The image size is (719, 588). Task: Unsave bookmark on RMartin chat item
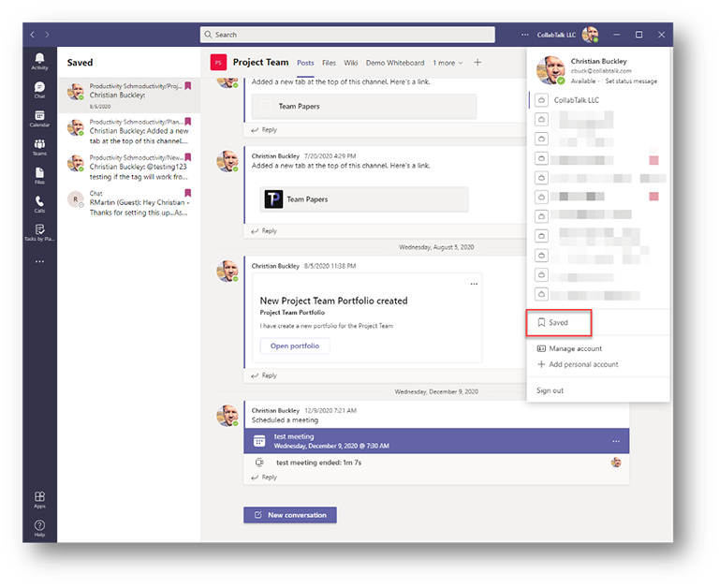[x=187, y=193]
